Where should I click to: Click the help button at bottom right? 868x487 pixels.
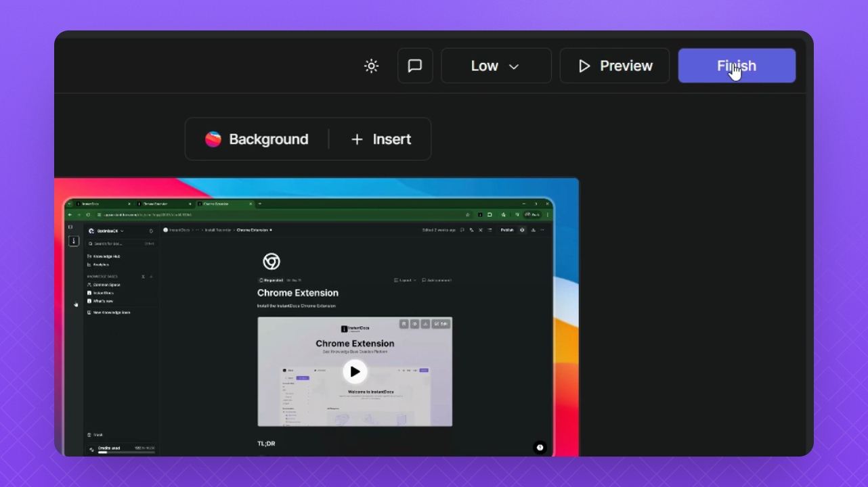point(540,447)
